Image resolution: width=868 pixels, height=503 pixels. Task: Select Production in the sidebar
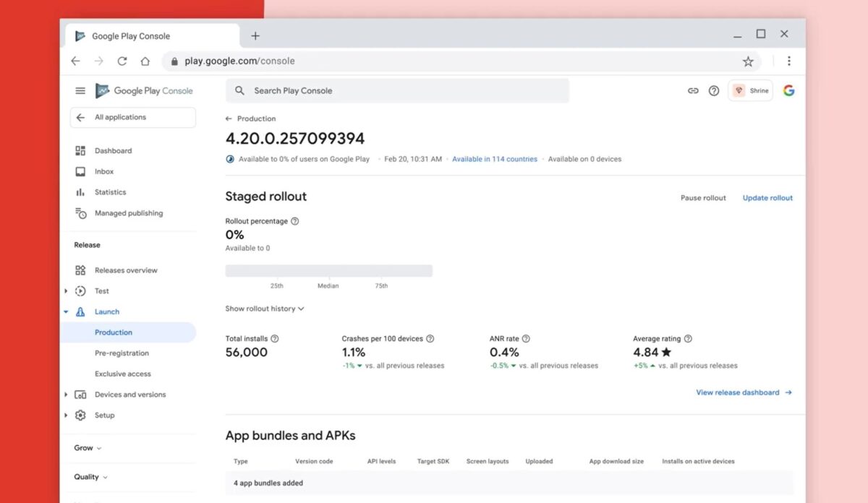pyautogui.click(x=114, y=332)
